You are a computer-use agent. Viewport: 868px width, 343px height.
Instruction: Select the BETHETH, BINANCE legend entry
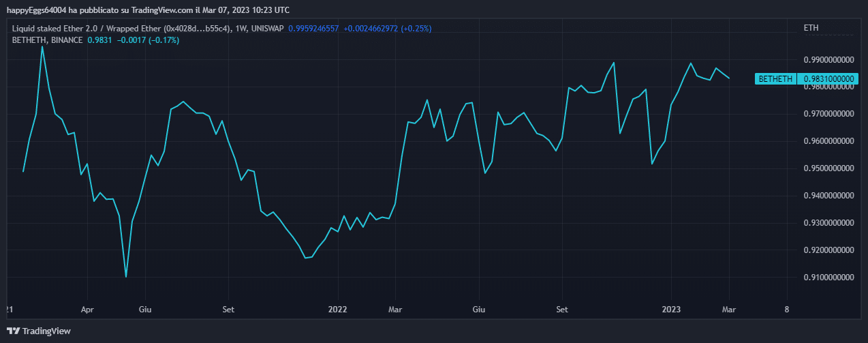point(48,40)
